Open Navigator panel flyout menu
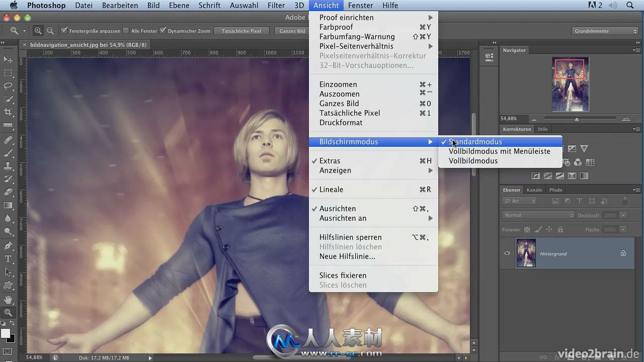The image size is (644, 362). coord(636,50)
